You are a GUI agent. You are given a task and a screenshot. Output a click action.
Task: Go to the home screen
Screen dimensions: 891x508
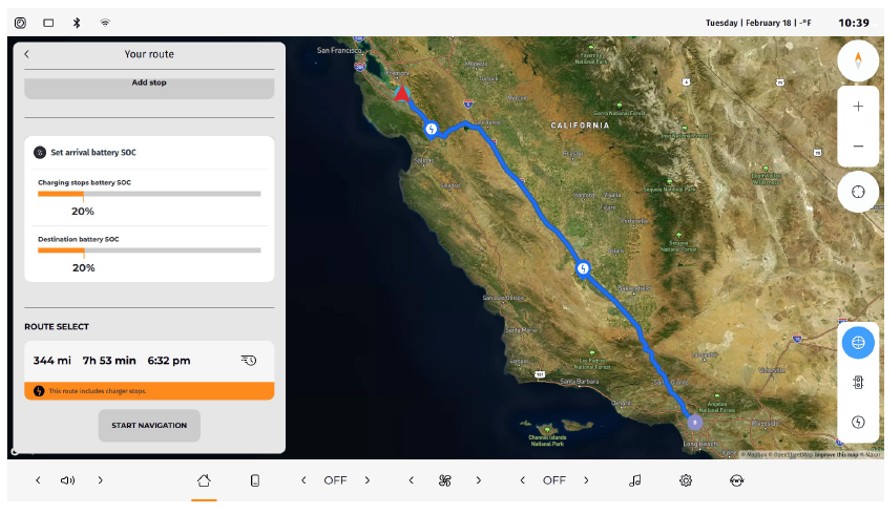pos(204,481)
